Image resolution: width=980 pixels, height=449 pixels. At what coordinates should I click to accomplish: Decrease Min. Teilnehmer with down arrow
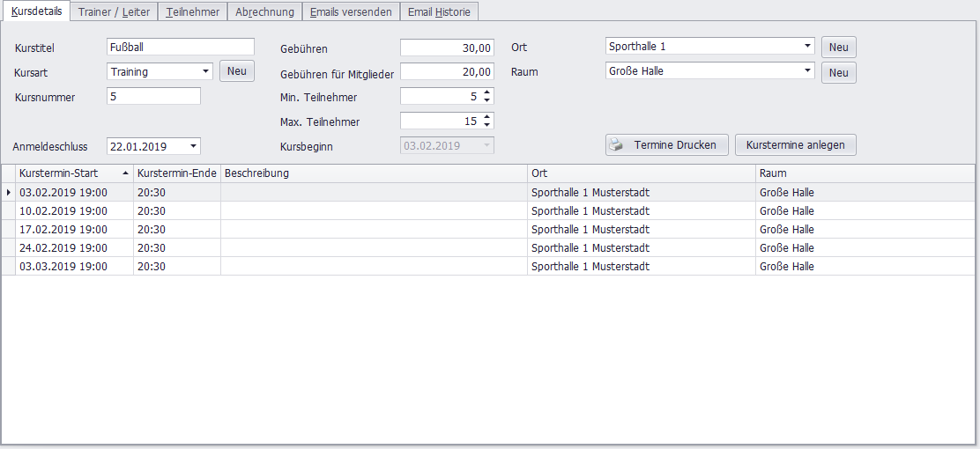click(486, 100)
